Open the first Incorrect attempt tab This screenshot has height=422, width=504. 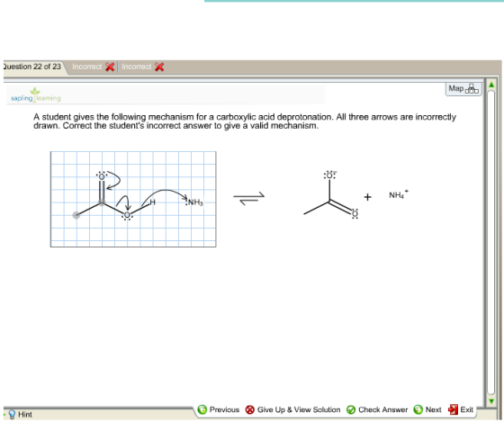93,67
